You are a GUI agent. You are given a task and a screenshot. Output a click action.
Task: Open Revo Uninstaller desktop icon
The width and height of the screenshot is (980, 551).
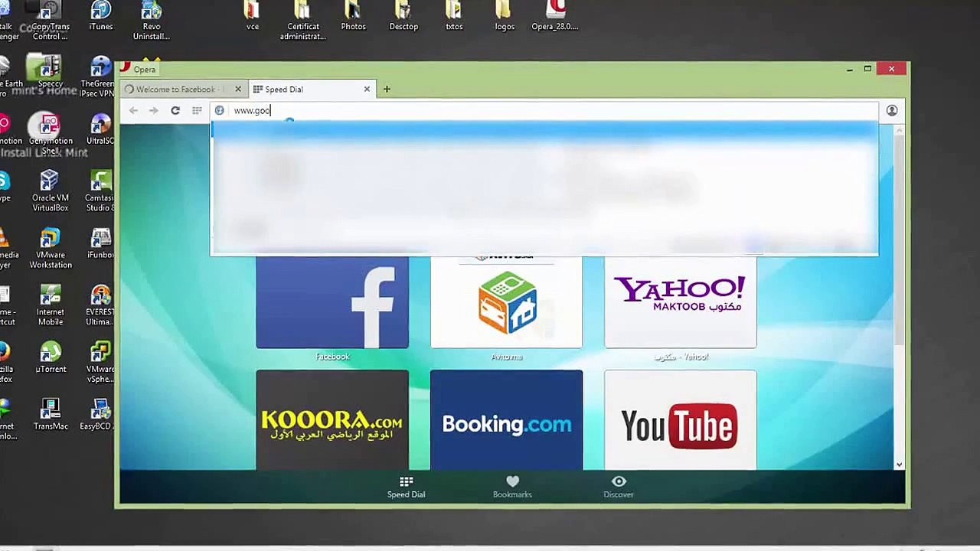[152, 21]
